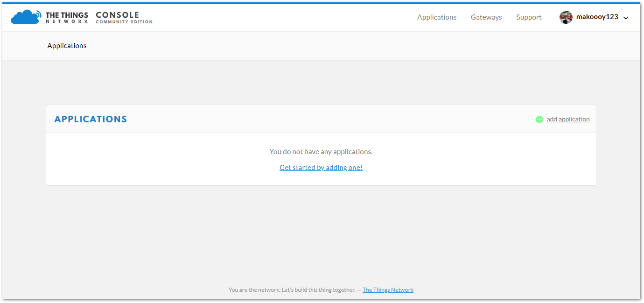Click the makoooy123 profile avatar
The width and height of the screenshot is (644, 303).
(x=566, y=17)
